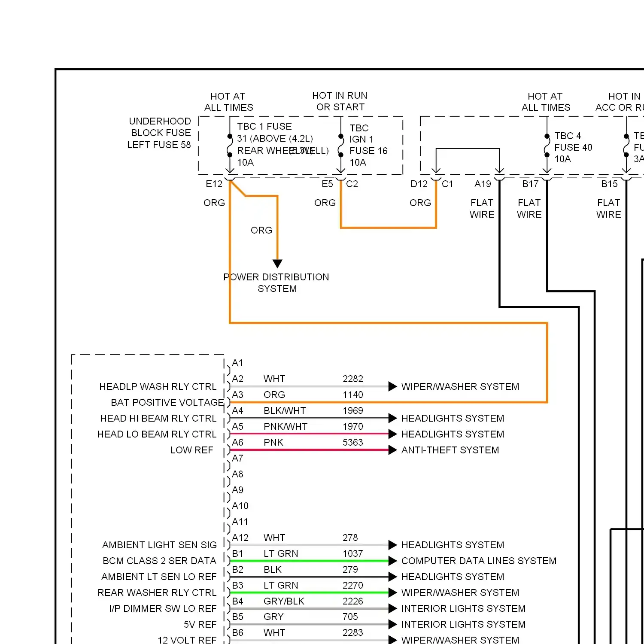Screen dimensions: 644x644
Task: Select pin label A10
Action: [240, 506]
